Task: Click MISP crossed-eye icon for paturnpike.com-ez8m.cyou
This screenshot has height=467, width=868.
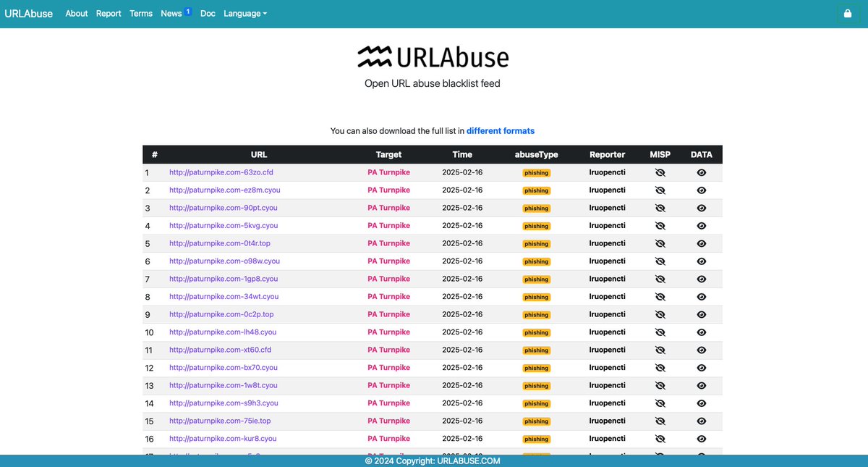Action: [660, 190]
